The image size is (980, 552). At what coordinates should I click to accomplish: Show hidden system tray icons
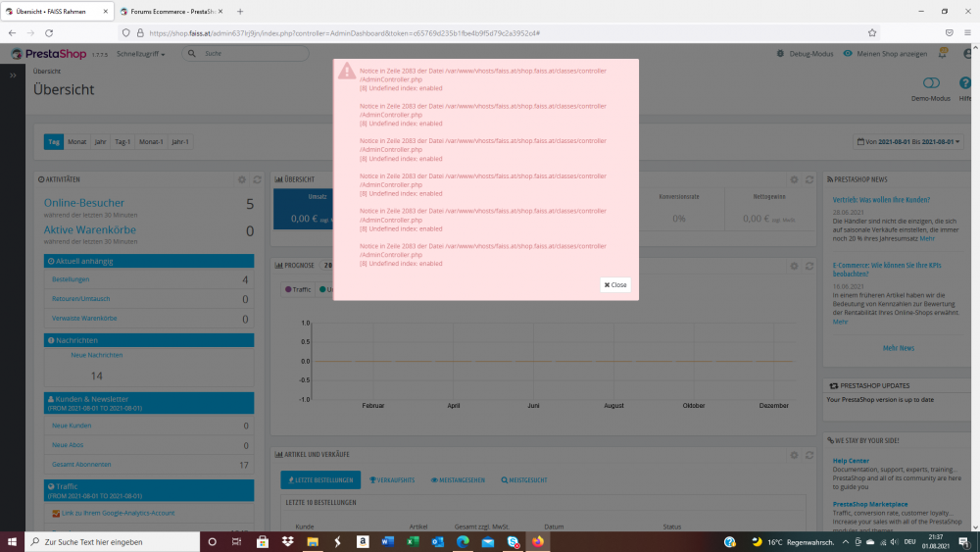[x=845, y=542]
